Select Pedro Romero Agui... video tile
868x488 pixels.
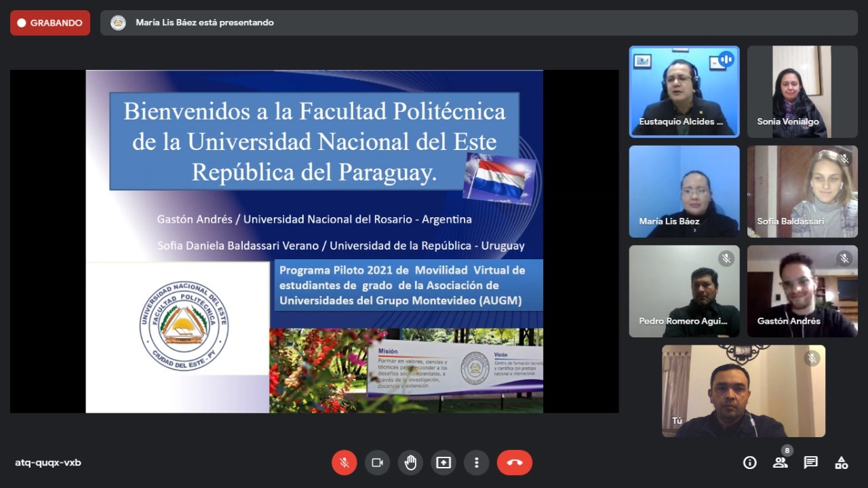coord(684,291)
